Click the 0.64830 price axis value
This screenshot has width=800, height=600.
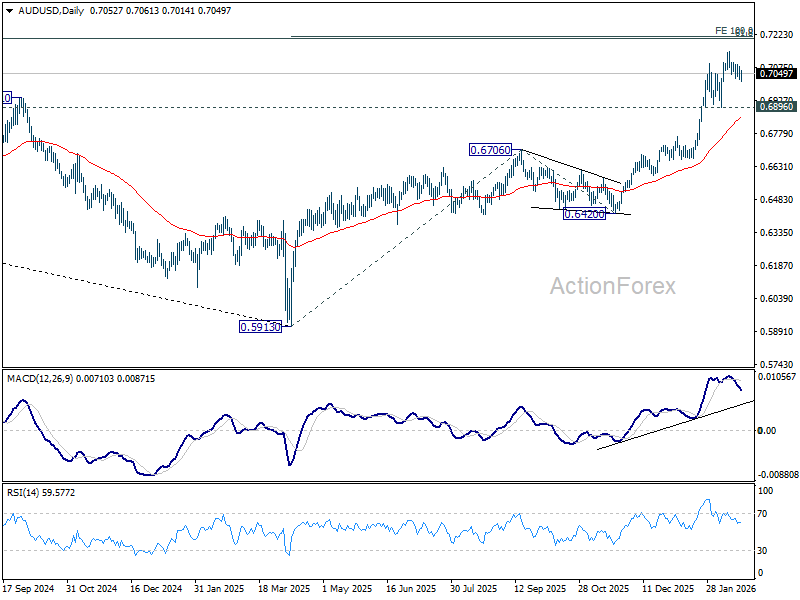(x=777, y=199)
